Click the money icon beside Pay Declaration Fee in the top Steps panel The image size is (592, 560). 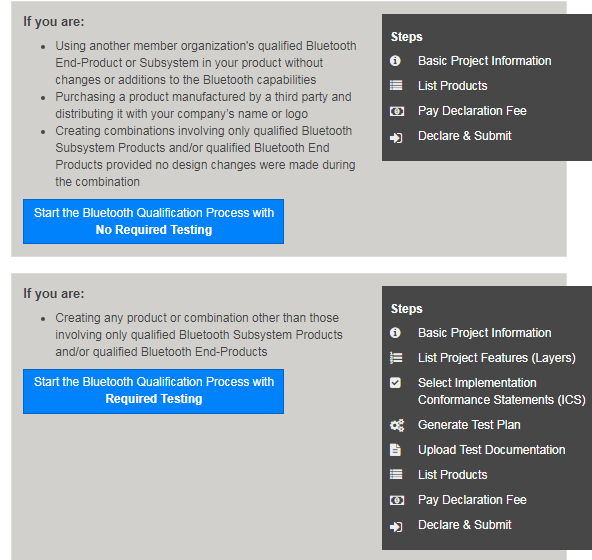click(396, 111)
